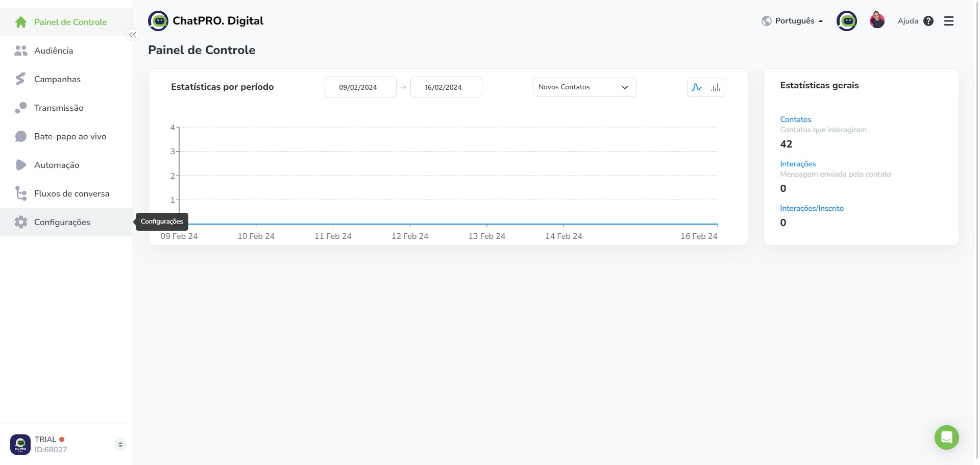Viewport: 980px width, 465px height.
Task: Open Transmissão menu item
Action: (66, 108)
